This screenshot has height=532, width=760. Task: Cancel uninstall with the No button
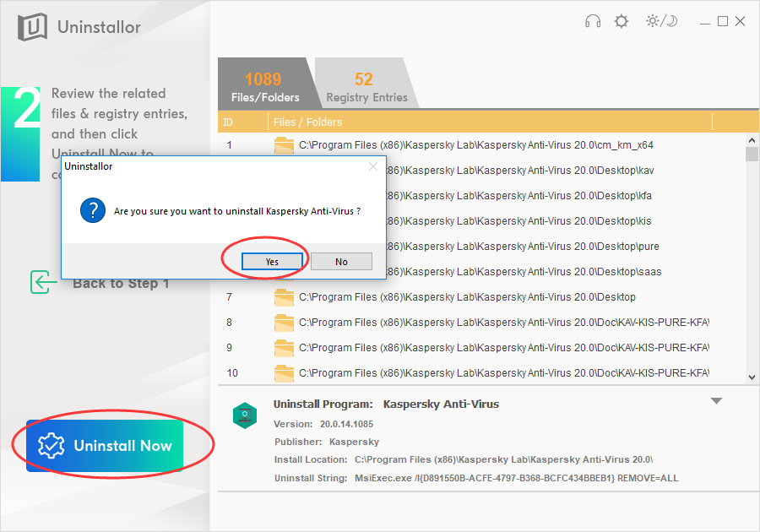point(341,262)
